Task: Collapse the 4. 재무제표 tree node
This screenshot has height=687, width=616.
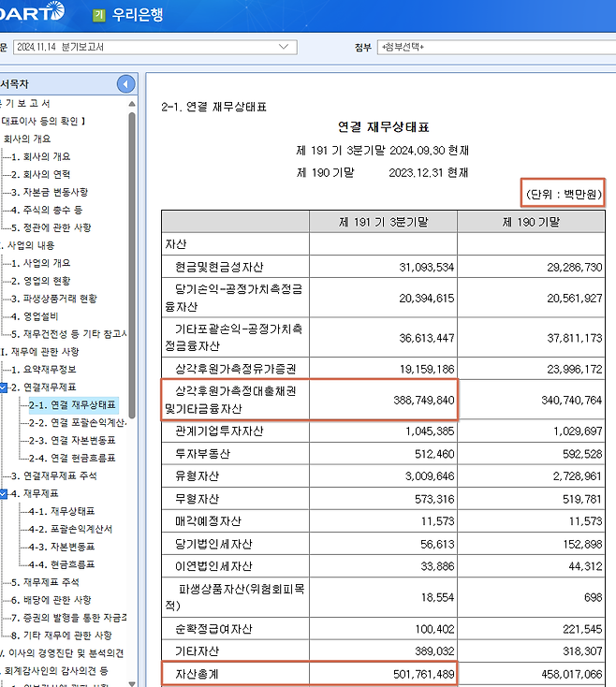Action: click(x=5, y=493)
